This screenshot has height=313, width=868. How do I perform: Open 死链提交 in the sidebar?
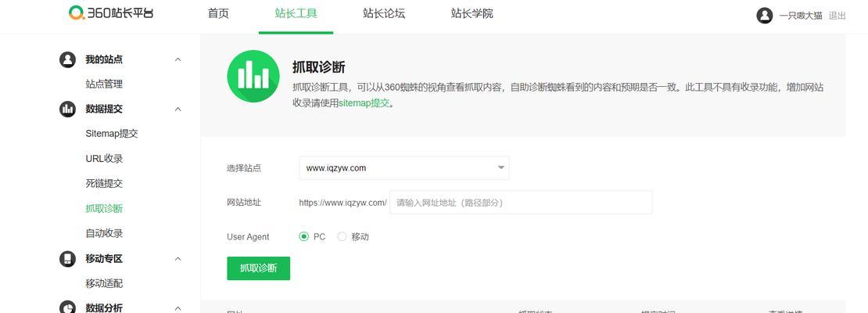click(x=104, y=183)
